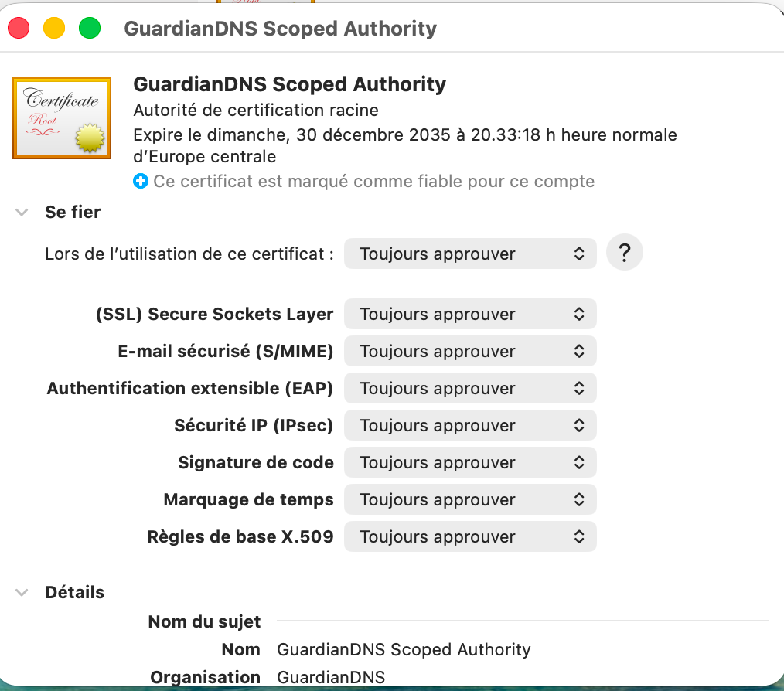Open the Authentification extensible (EAP) dropdown
The height and width of the screenshot is (691, 784).
(x=470, y=388)
